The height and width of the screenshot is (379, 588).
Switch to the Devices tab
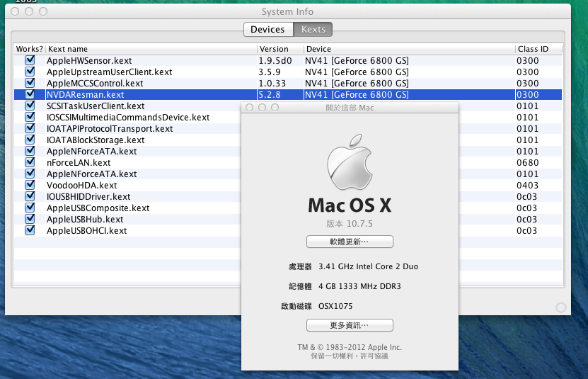click(268, 29)
